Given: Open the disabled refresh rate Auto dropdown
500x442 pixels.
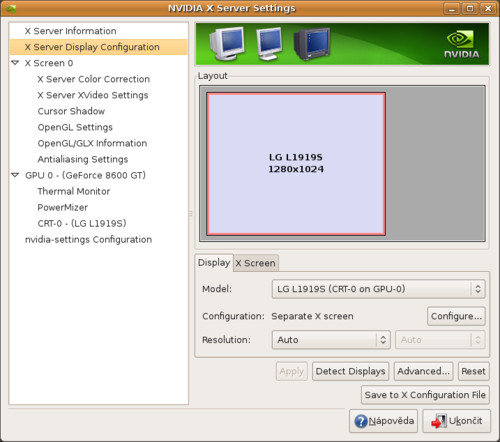Looking at the screenshot, I should pyautogui.click(x=440, y=340).
